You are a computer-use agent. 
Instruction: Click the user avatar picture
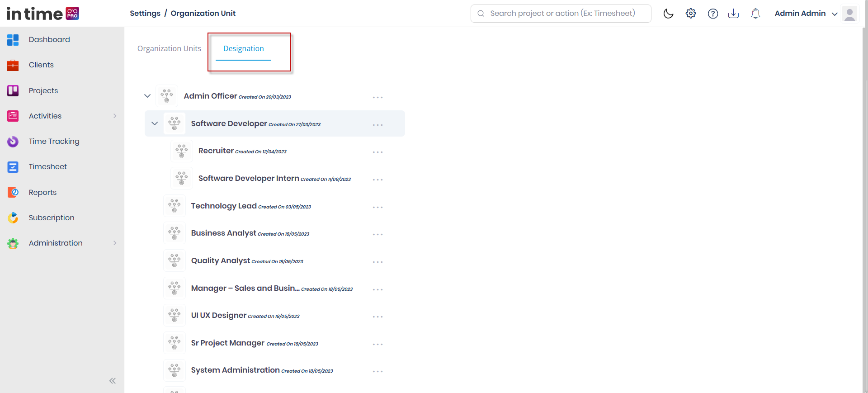[850, 14]
